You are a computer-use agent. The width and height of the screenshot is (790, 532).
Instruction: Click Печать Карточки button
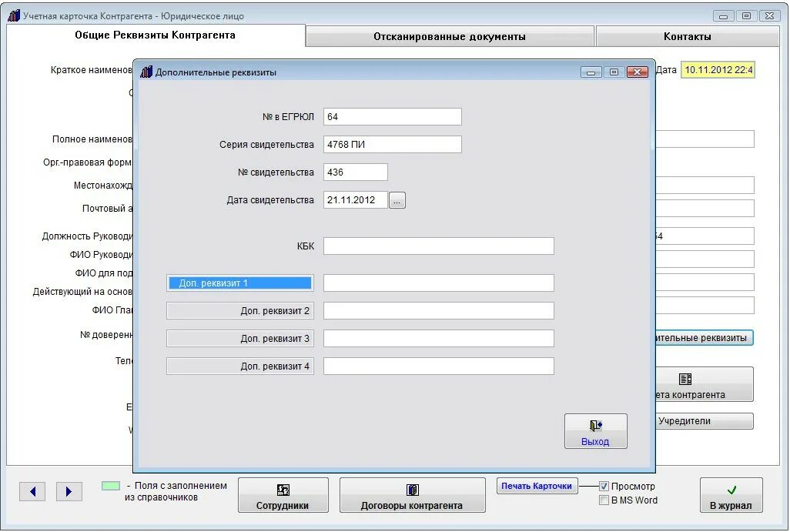(x=537, y=486)
